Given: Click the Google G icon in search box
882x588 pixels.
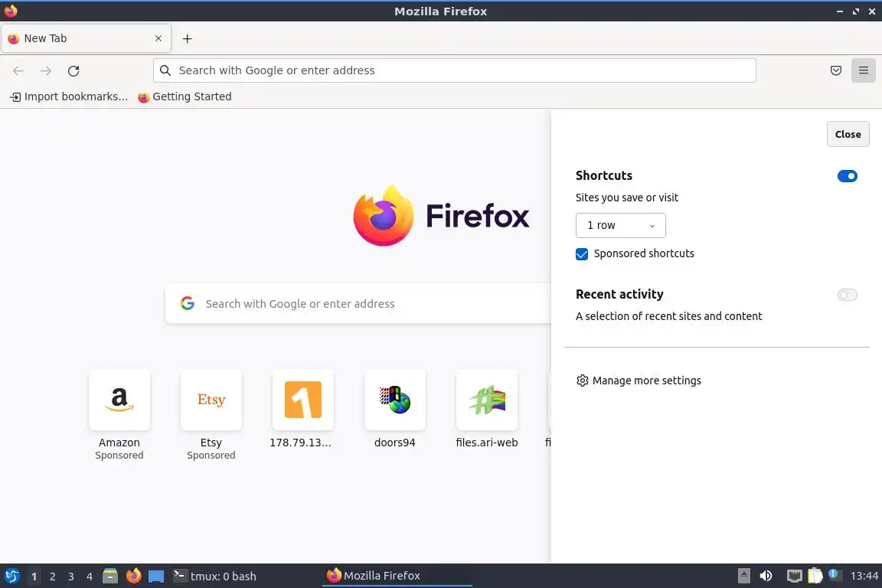Looking at the screenshot, I should 188,303.
